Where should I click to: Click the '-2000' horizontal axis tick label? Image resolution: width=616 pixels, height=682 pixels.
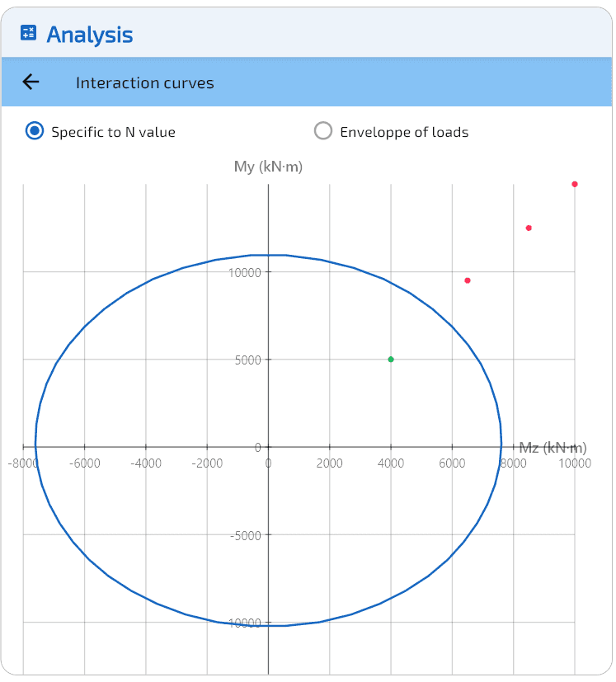tap(206, 463)
